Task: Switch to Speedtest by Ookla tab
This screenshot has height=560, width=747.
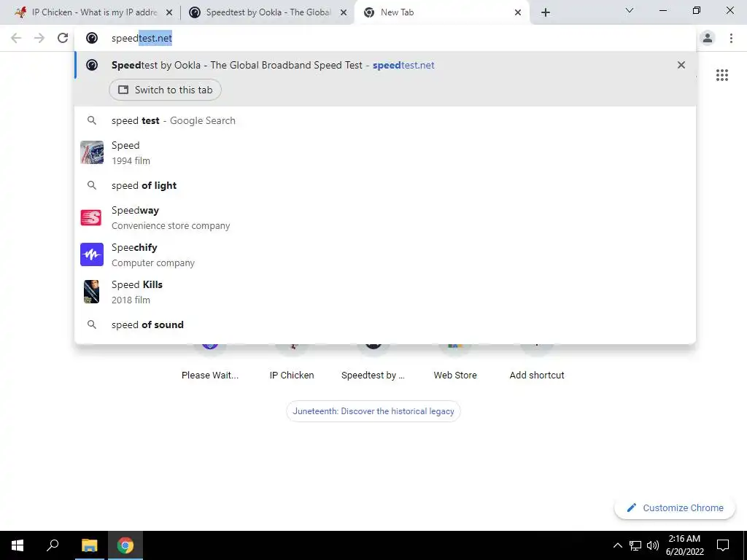Action: [267, 12]
